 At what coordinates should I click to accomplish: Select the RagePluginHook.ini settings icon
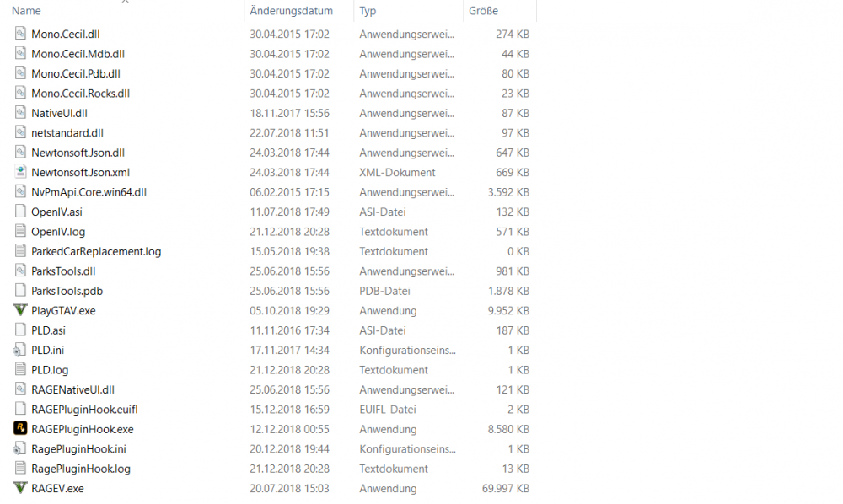[20, 448]
